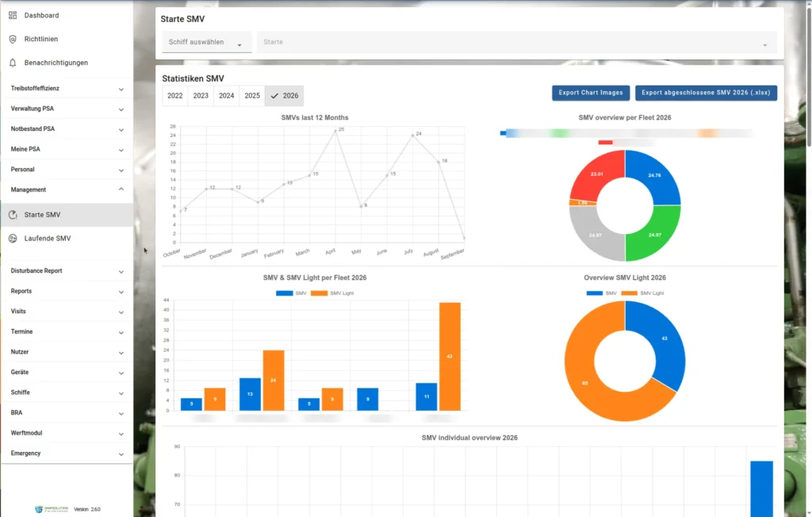This screenshot has width=812, height=517.
Task: Click the Shipsolution logo at bottom
Action: coord(52,509)
